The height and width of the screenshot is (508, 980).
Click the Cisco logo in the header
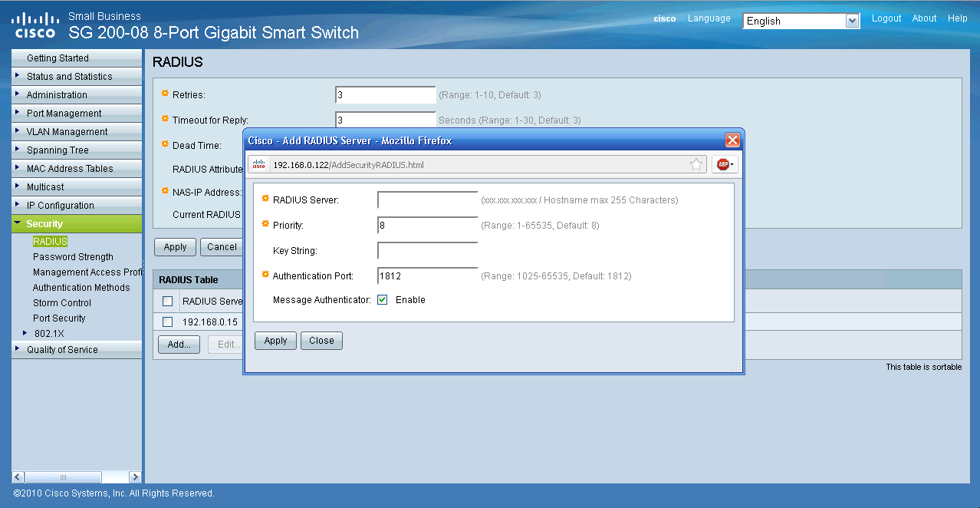pos(35,25)
